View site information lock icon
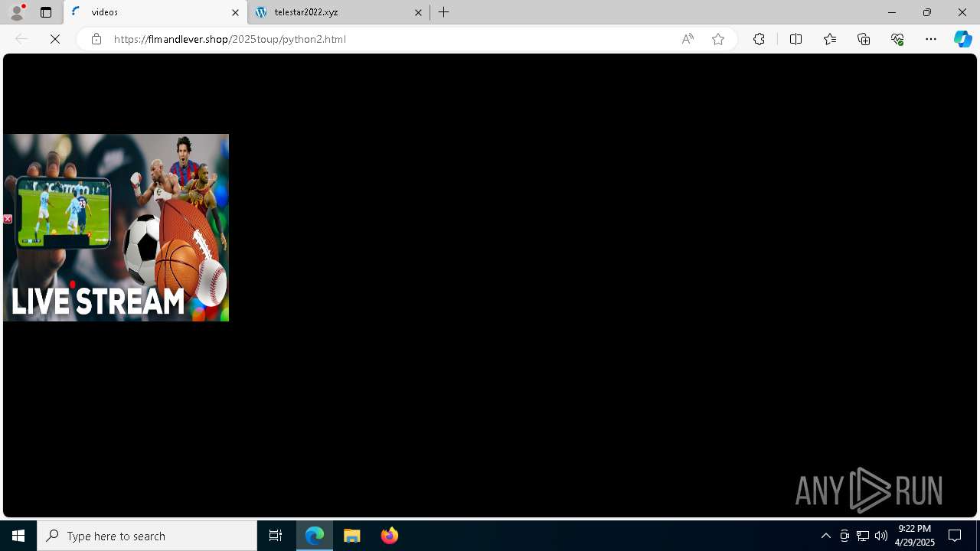The image size is (980, 551). (x=96, y=39)
